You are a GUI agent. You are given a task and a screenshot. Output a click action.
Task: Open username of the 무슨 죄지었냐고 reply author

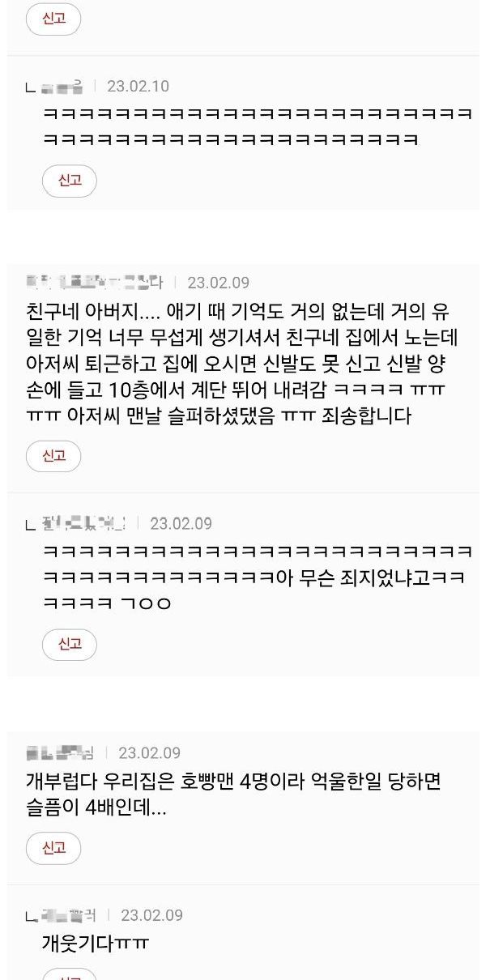pyautogui.click(x=83, y=523)
